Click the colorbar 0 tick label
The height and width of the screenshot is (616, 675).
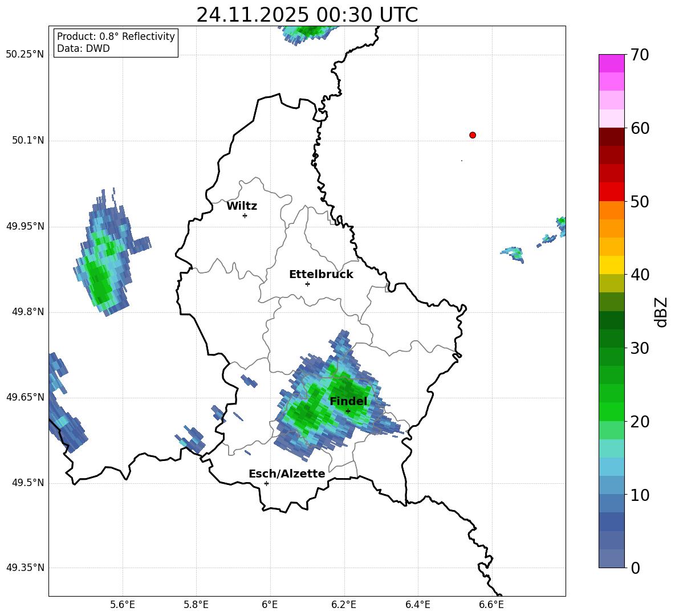pos(635,568)
